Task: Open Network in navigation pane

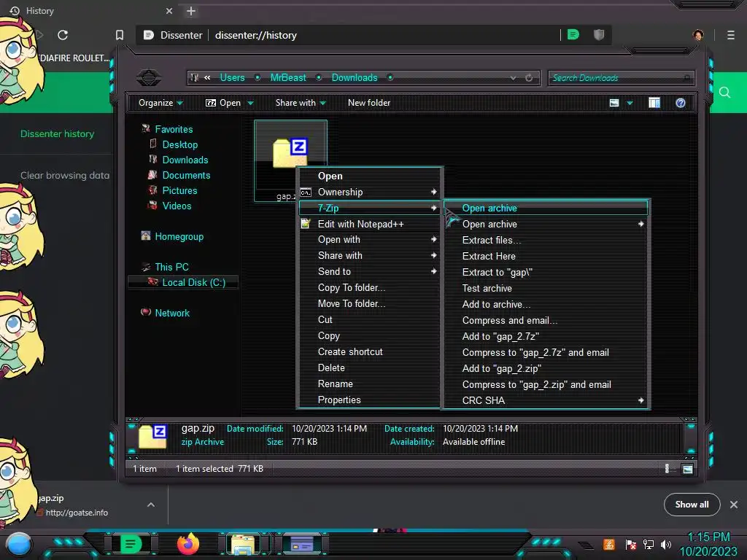Action: coord(172,313)
